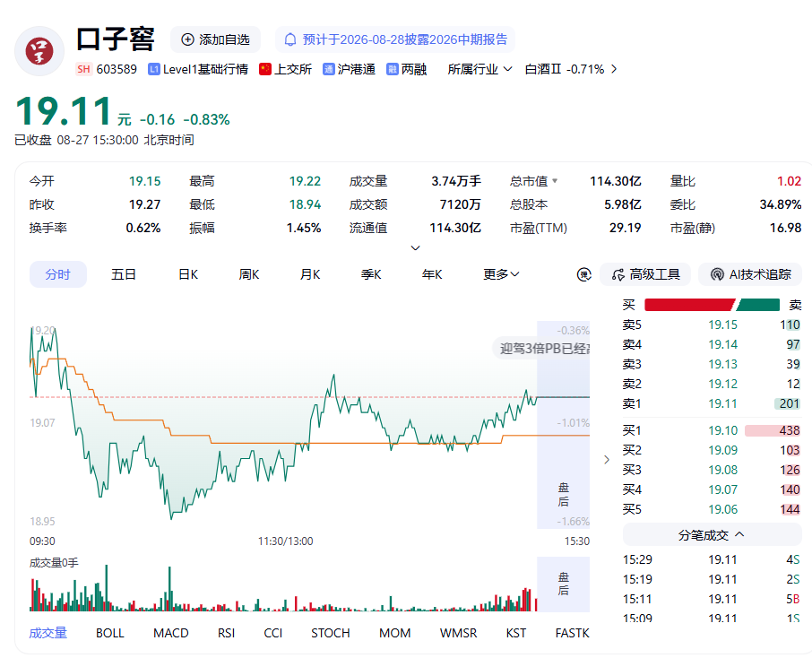Click the 委比 value 34.89%
Screen dimensions: 812x658
[781, 204]
